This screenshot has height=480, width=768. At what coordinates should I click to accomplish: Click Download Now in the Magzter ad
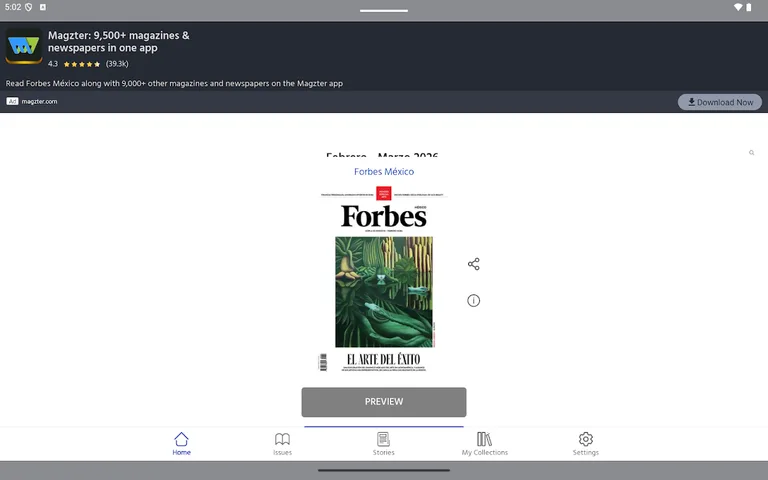tap(720, 102)
